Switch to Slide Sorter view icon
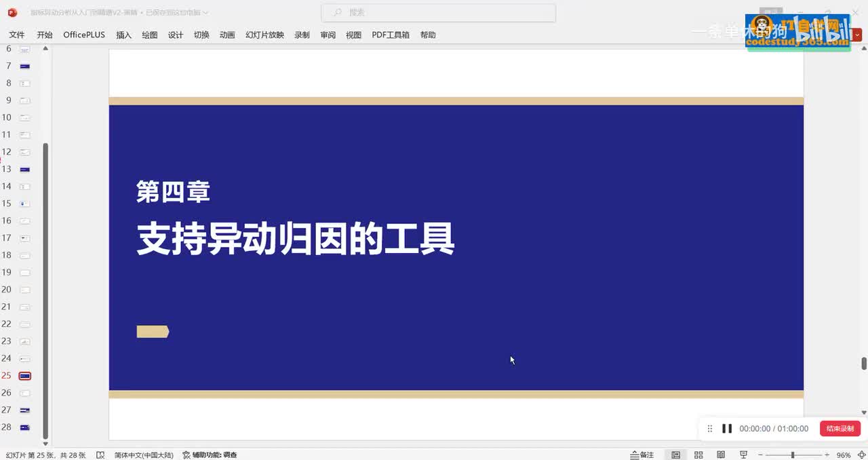 click(698, 455)
